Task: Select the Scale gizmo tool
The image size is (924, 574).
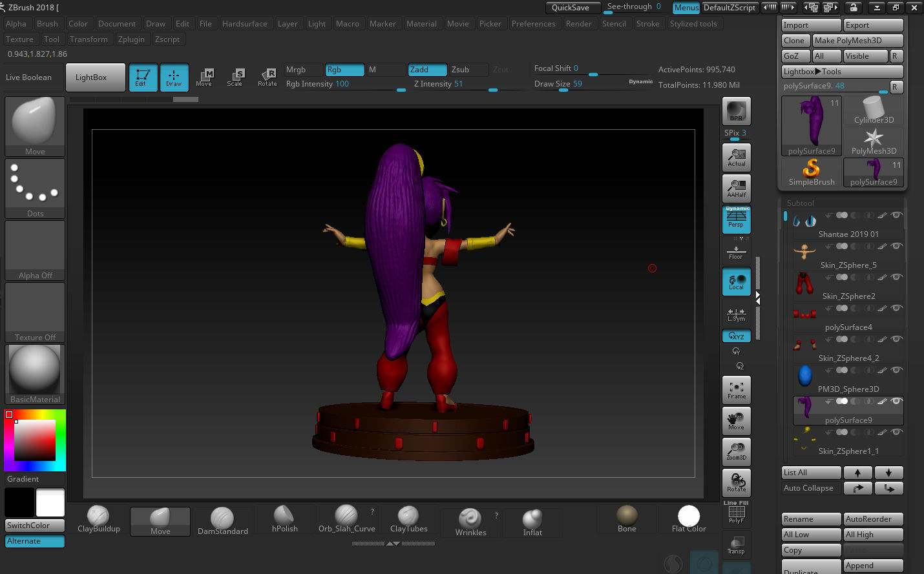Action: (236, 77)
